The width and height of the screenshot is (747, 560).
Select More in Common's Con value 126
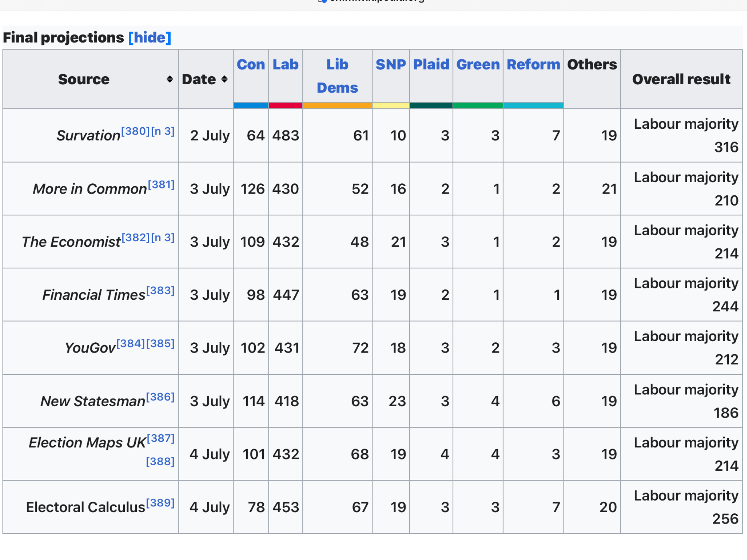coord(252,189)
